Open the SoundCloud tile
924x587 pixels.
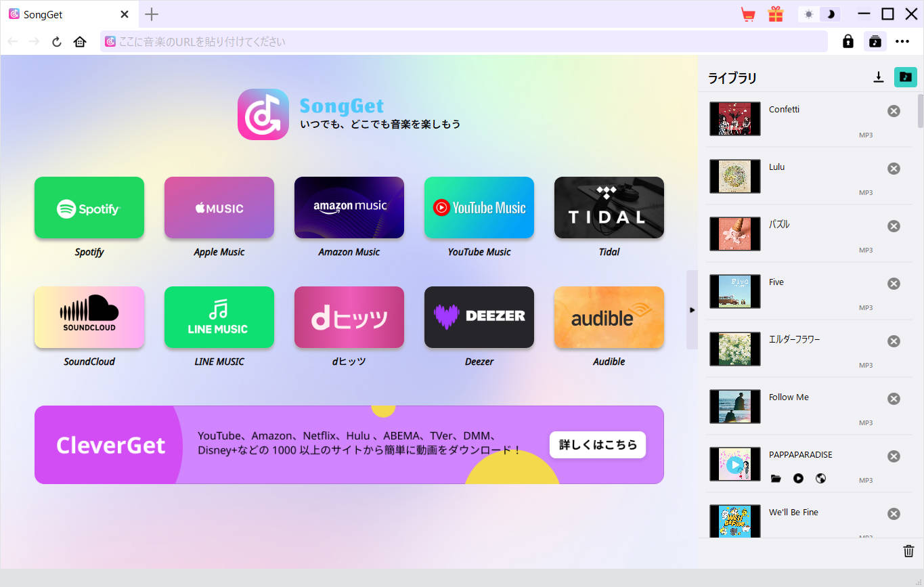(x=89, y=318)
